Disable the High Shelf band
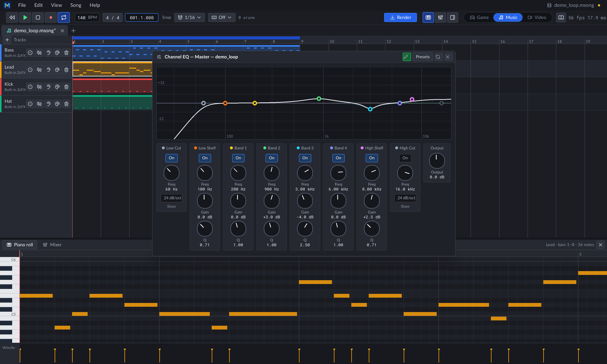This screenshot has height=364, width=607. 372,158
